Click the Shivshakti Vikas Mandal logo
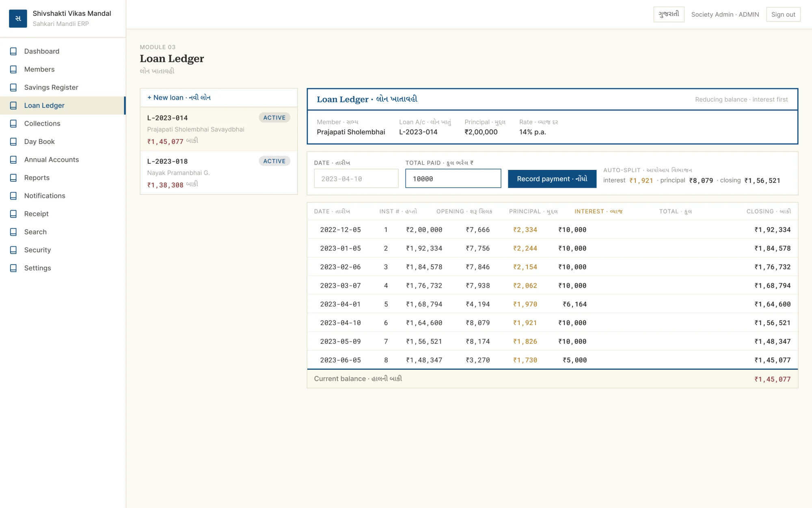The width and height of the screenshot is (812, 508). pos(18,18)
